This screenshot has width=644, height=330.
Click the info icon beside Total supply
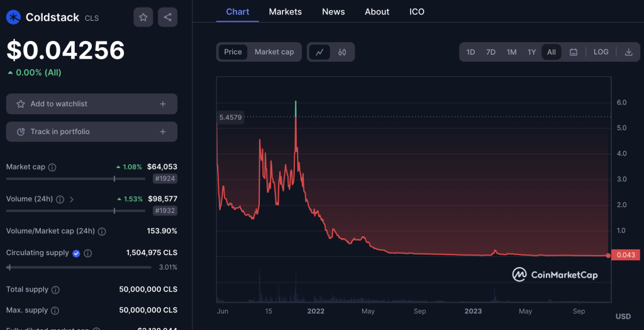pos(55,290)
